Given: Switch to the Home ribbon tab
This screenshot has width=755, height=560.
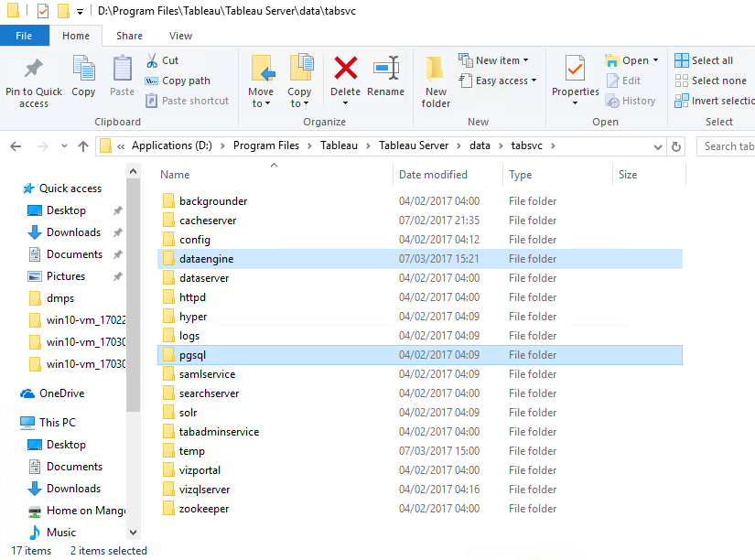Looking at the screenshot, I should pos(76,36).
